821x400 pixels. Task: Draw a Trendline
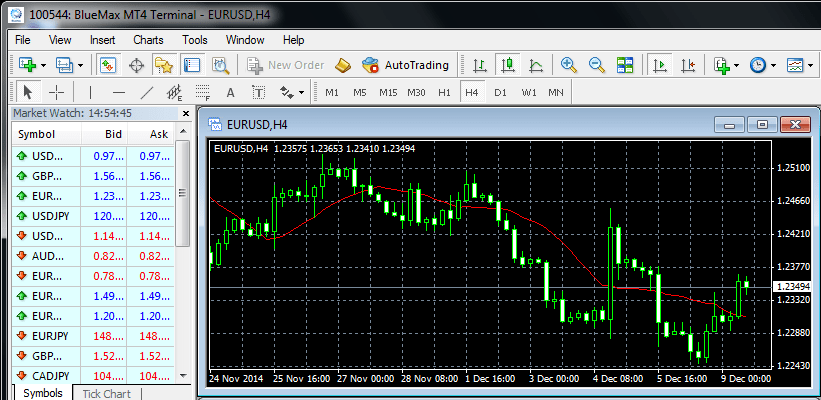pos(148,93)
